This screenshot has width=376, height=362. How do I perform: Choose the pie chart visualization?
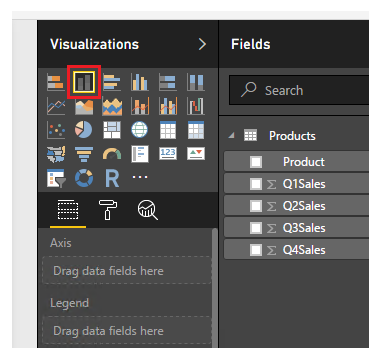(x=84, y=130)
